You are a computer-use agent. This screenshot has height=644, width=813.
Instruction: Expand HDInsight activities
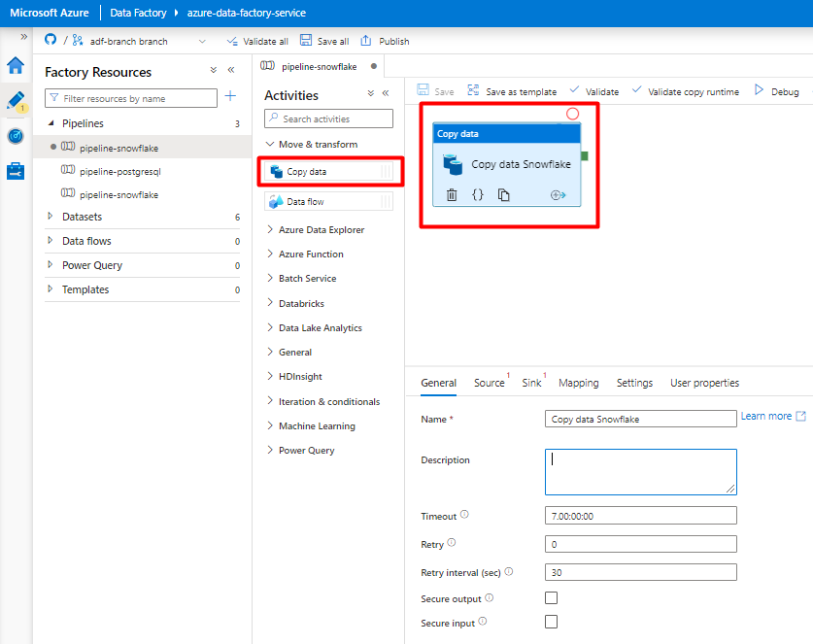(x=270, y=375)
